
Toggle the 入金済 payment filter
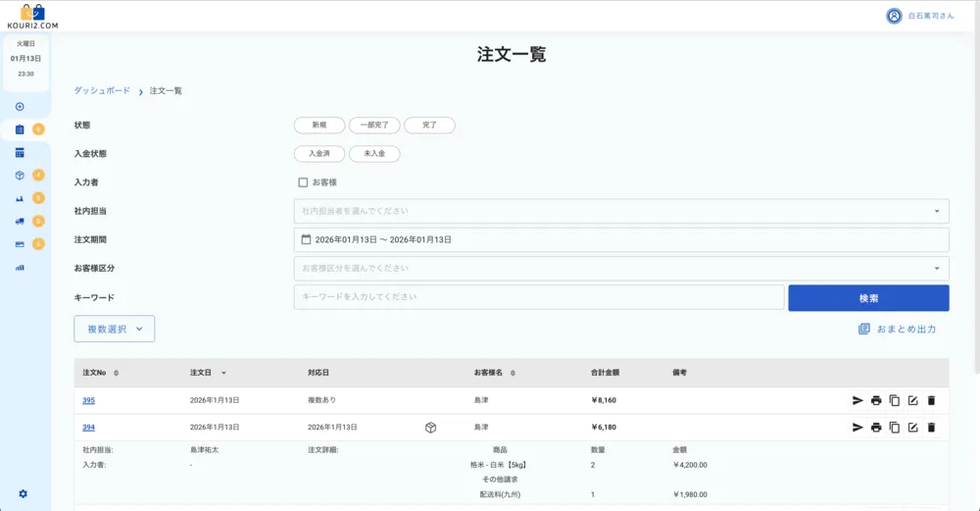[319, 154]
